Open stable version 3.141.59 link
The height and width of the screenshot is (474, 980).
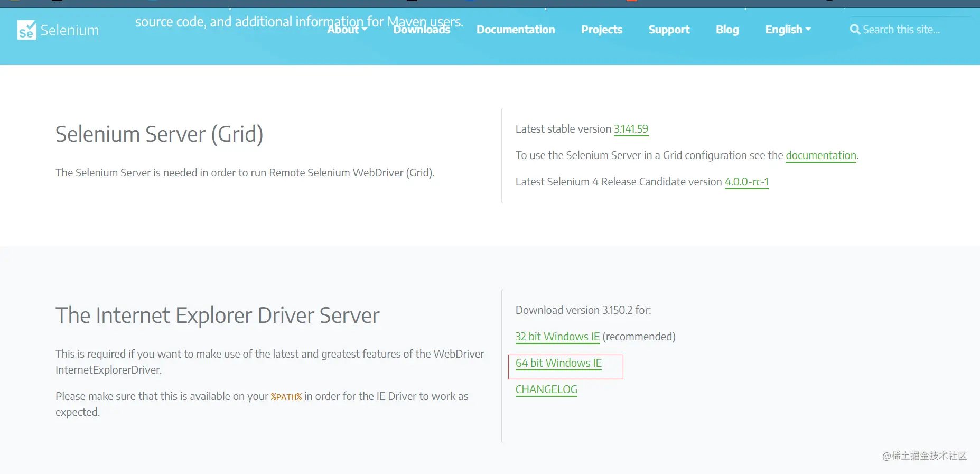click(x=631, y=129)
